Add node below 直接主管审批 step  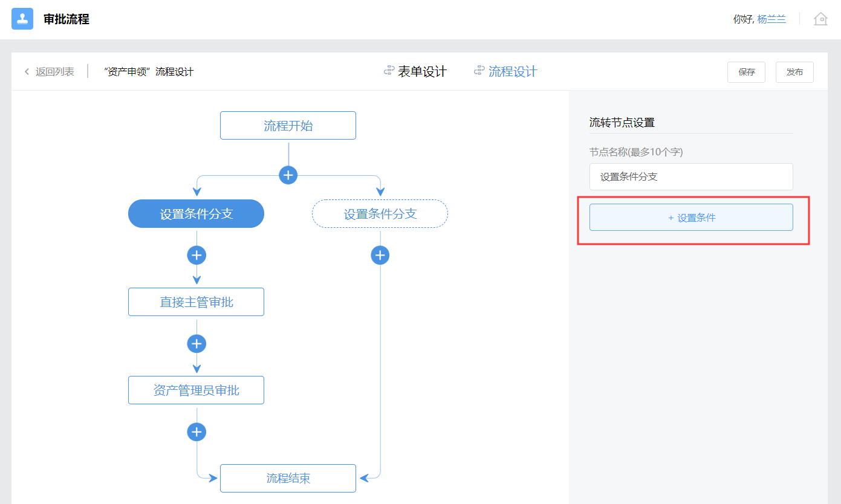click(196, 344)
